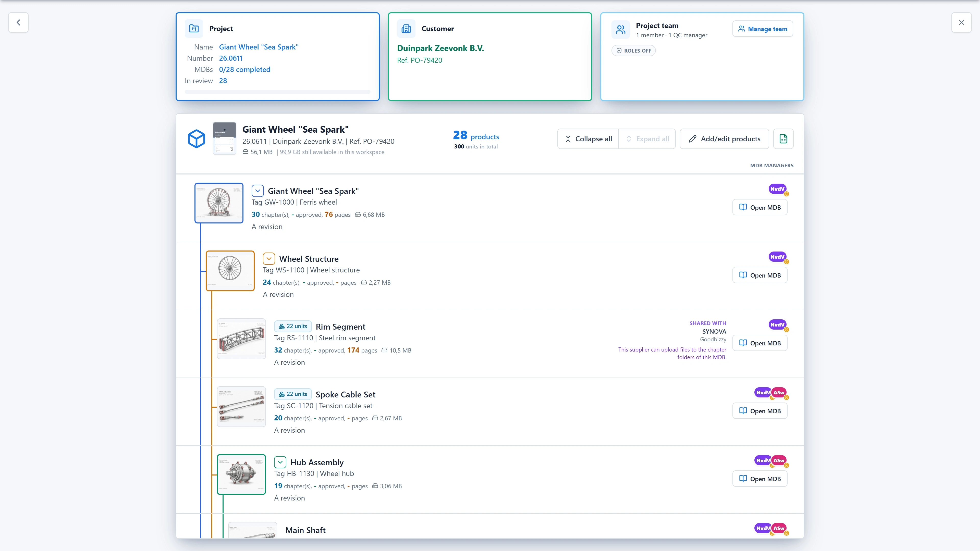Click the 28 products count
The width and height of the screenshot is (980, 551).
476,136
